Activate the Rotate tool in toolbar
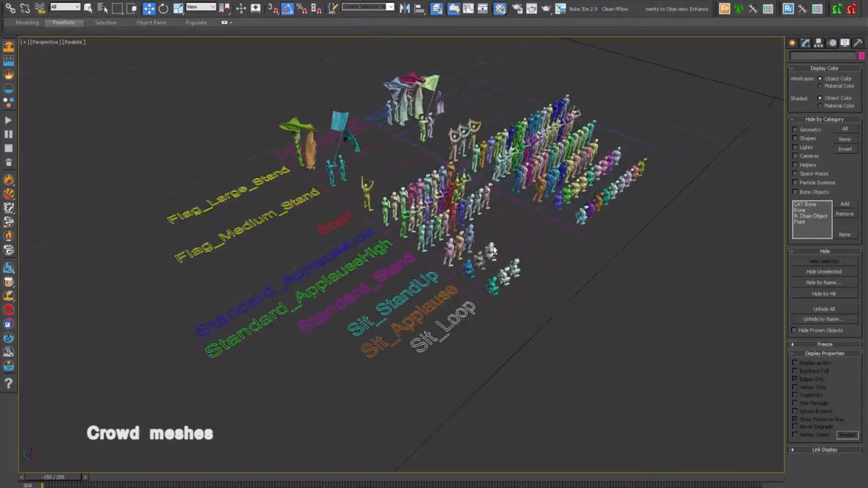 (163, 8)
